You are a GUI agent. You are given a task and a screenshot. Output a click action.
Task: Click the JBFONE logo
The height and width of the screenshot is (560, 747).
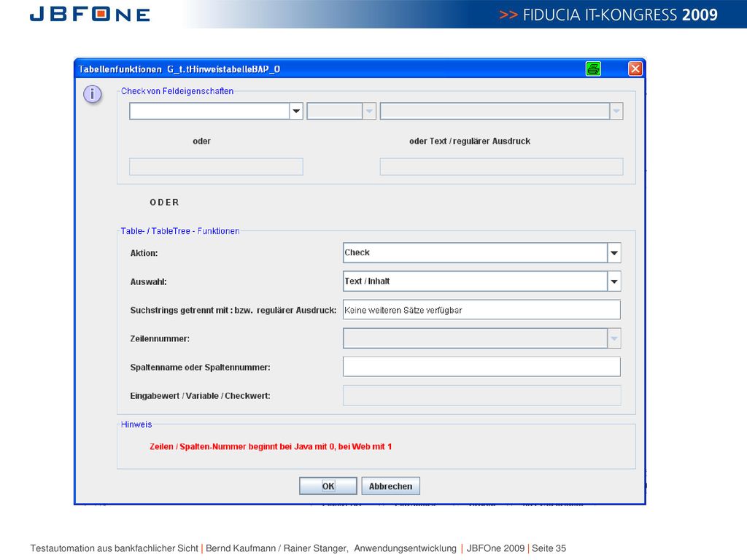click(x=90, y=15)
